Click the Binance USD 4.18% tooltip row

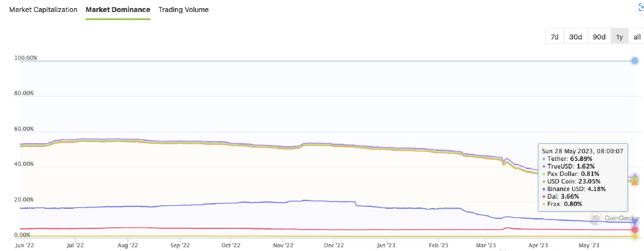pyautogui.click(x=574, y=189)
